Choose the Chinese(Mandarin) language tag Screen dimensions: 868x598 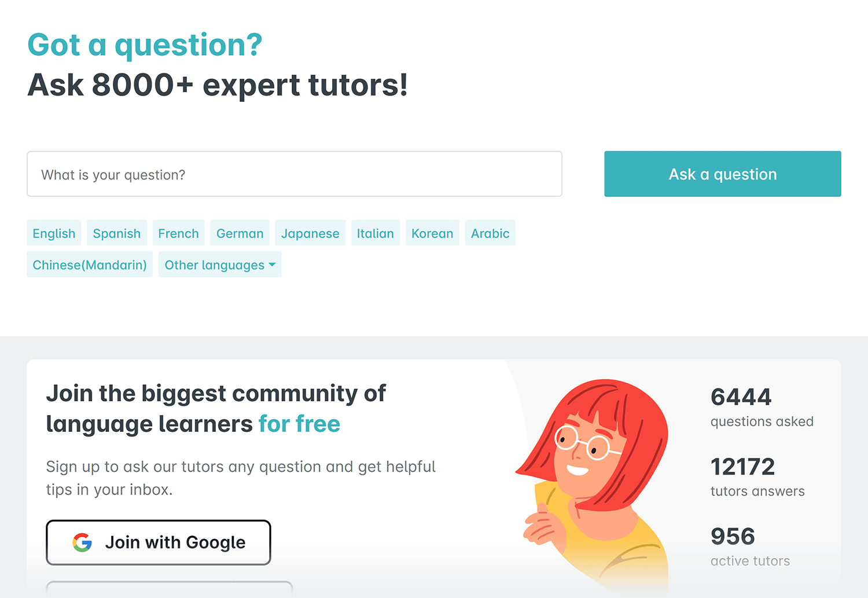pos(90,264)
